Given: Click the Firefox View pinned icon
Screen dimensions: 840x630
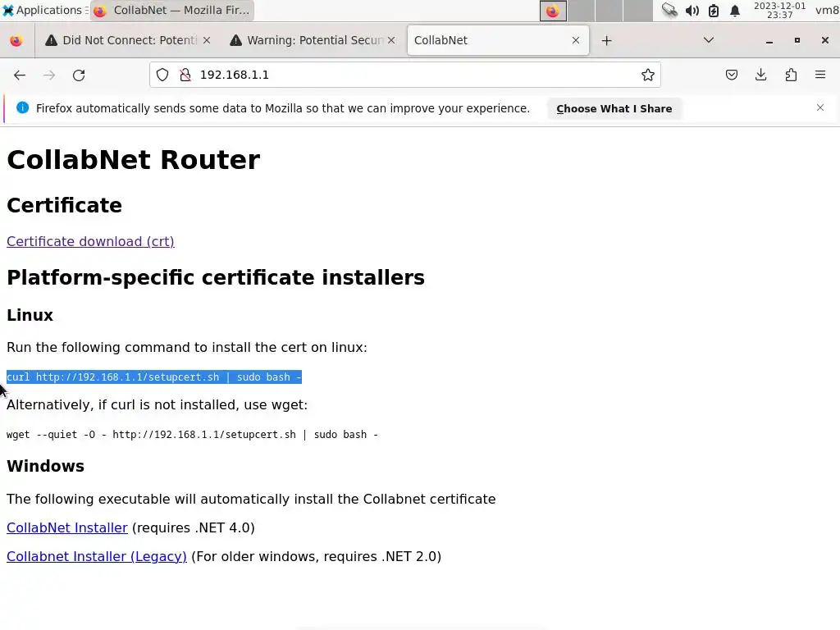Looking at the screenshot, I should [x=16, y=41].
